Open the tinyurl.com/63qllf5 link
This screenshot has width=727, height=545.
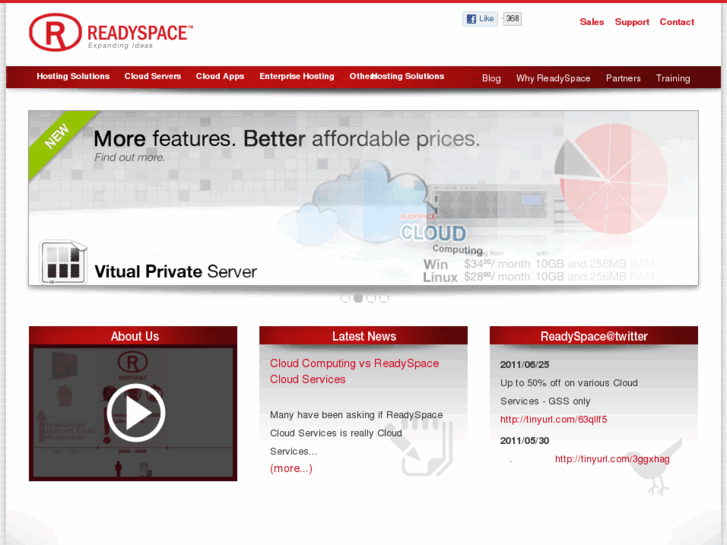(x=554, y=419)
